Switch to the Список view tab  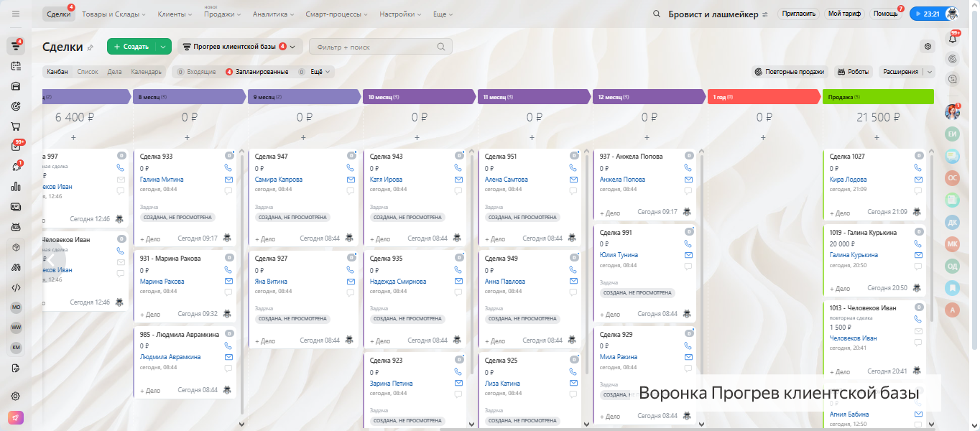(88, 72)
